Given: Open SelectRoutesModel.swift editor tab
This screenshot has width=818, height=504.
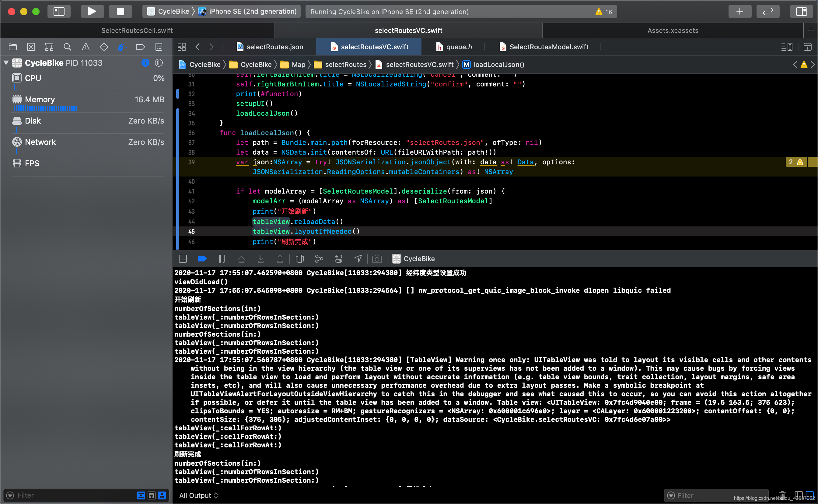Looking at the screenshot, I should point(544,47).
